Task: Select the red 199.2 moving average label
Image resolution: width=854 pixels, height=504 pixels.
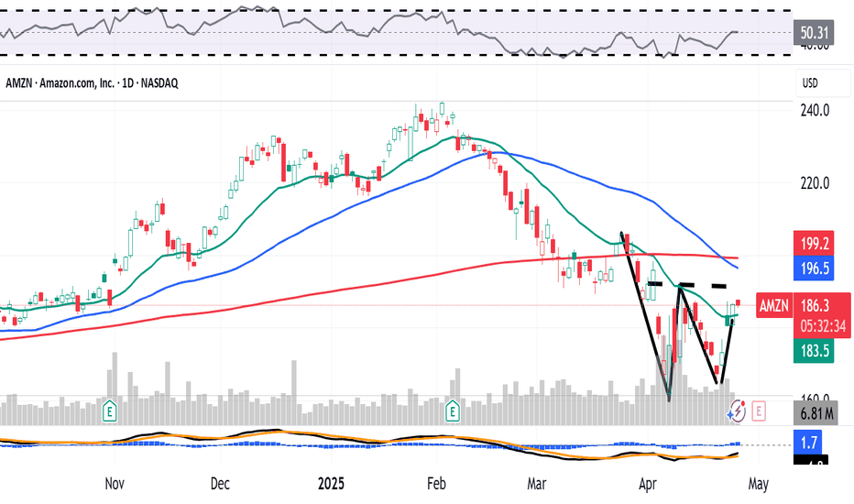Action: 814,244
